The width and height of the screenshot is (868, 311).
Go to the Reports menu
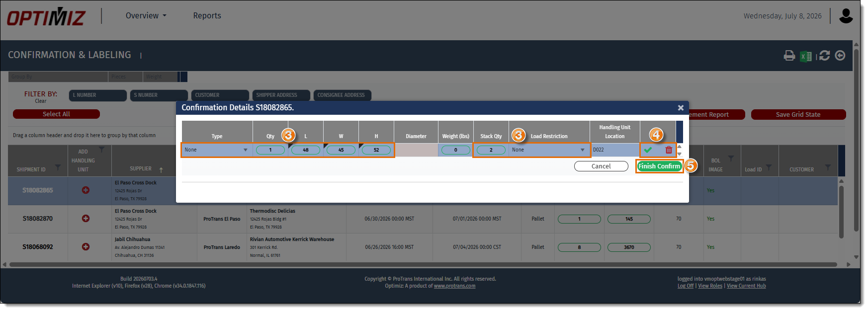[x=207, y=16]
